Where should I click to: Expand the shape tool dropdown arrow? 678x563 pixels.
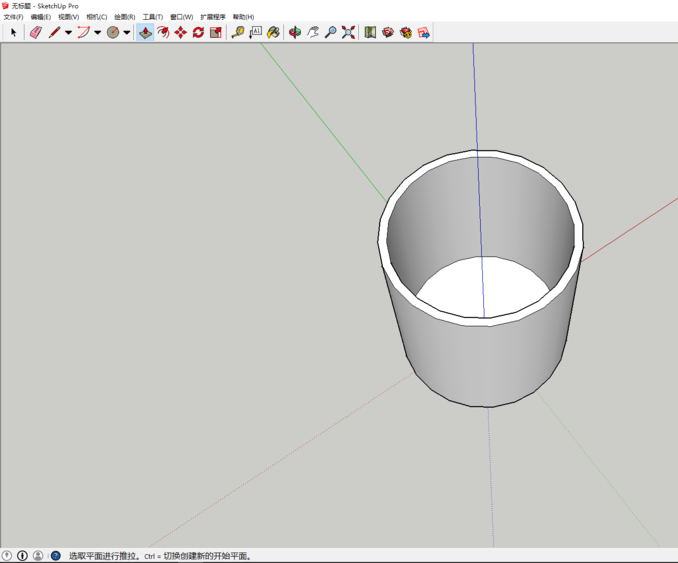click(127, 32)
